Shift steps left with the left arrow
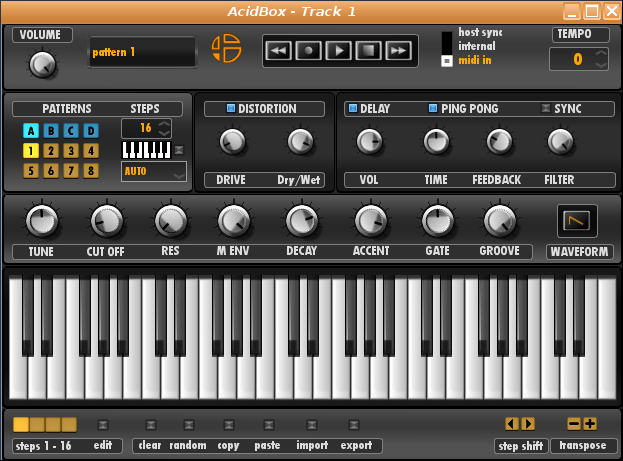Image resolution: width=623 pixels, height=461 pixels. point(512,424)
